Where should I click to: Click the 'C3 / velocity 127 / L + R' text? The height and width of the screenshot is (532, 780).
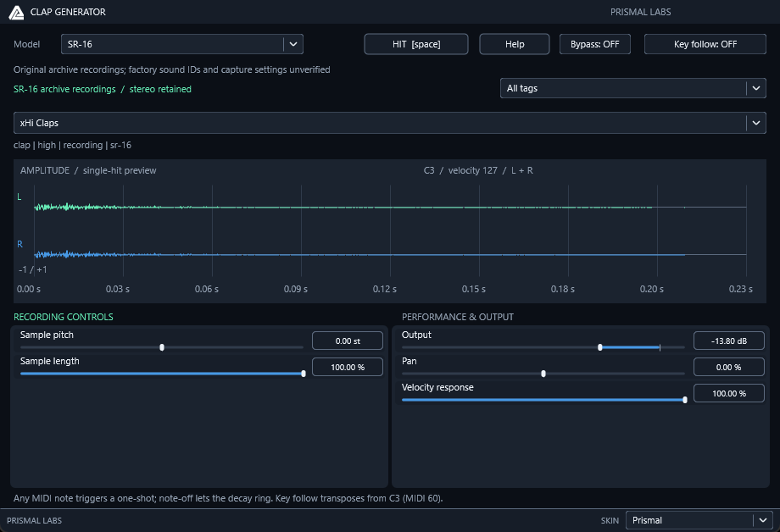(478, 170)
